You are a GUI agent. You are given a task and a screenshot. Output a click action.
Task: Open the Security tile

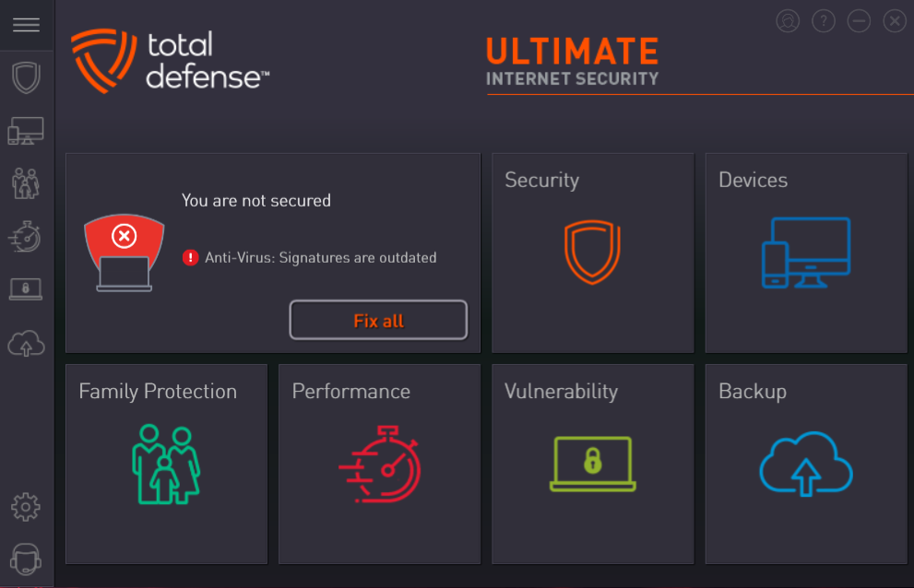(x=593, y=253)
